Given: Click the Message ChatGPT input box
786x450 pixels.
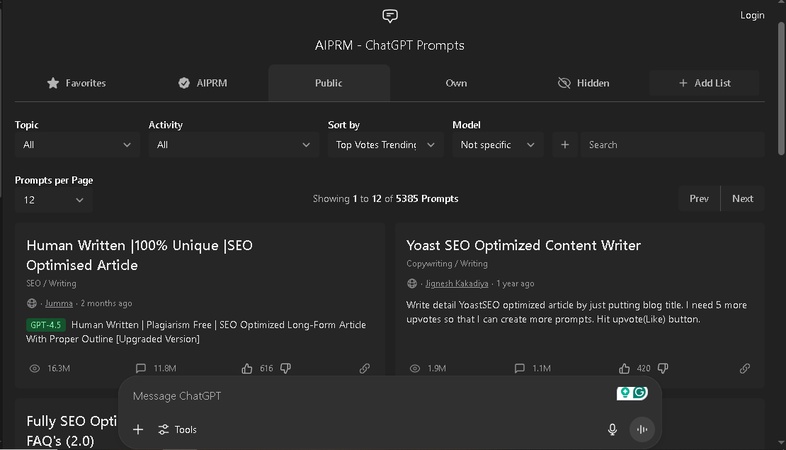Looking at the screenshot, I should pyautogui.click(x=371, y=396).
